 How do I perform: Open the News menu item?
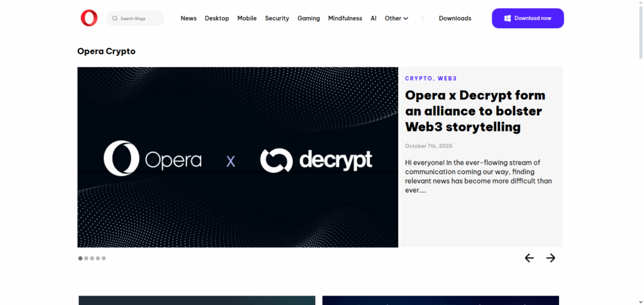189,18
